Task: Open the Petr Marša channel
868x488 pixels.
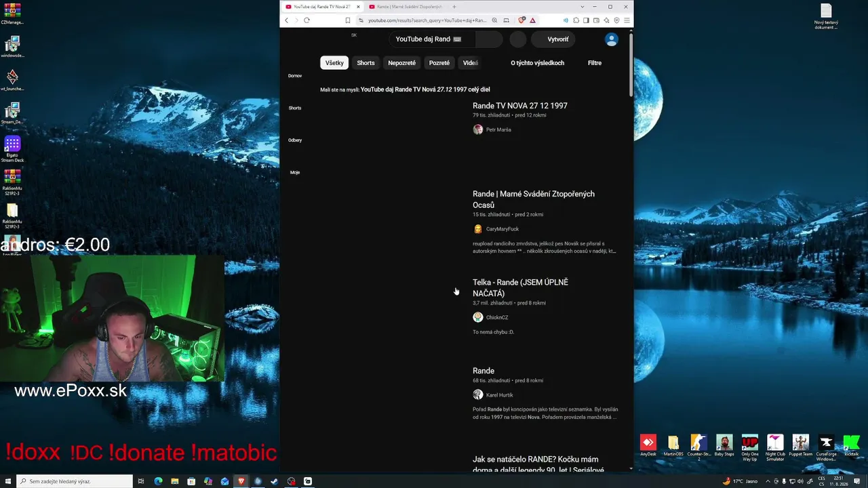Action: 498,129
